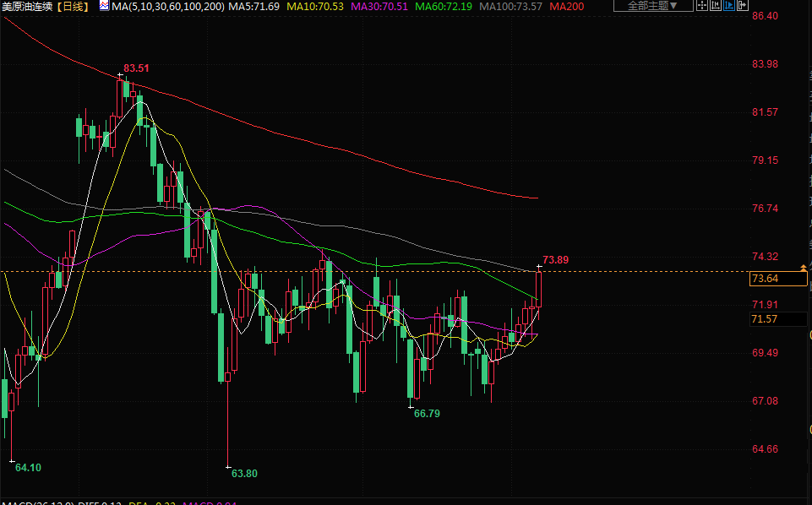Click the 83.51 high price marker

[136, 68]
